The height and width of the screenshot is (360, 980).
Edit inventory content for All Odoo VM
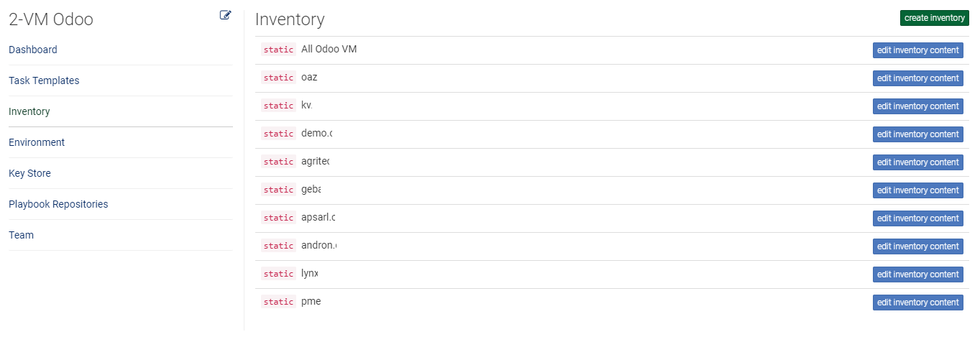(918, 50)
